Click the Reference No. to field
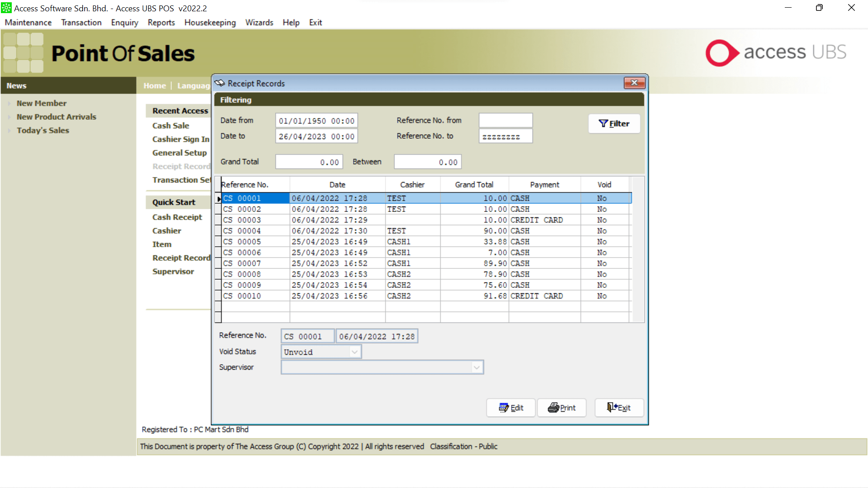Viewport: 868px width, 488px height. pos(505,136)
